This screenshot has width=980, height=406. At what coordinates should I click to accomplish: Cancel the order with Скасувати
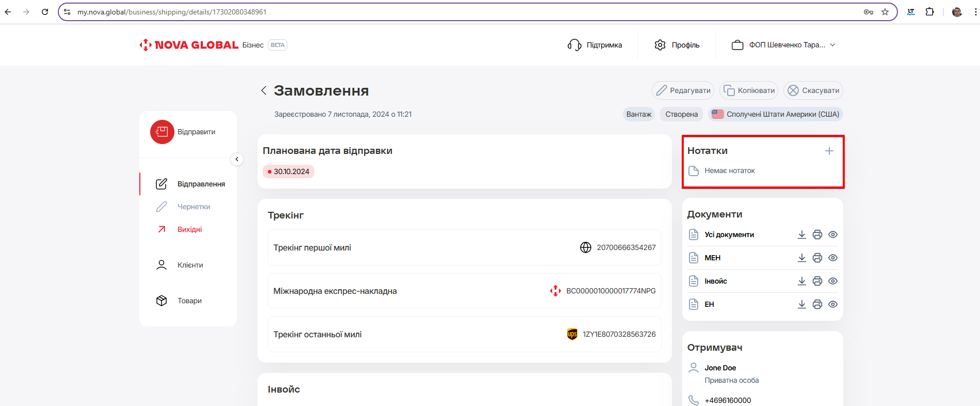click(813, 90)
